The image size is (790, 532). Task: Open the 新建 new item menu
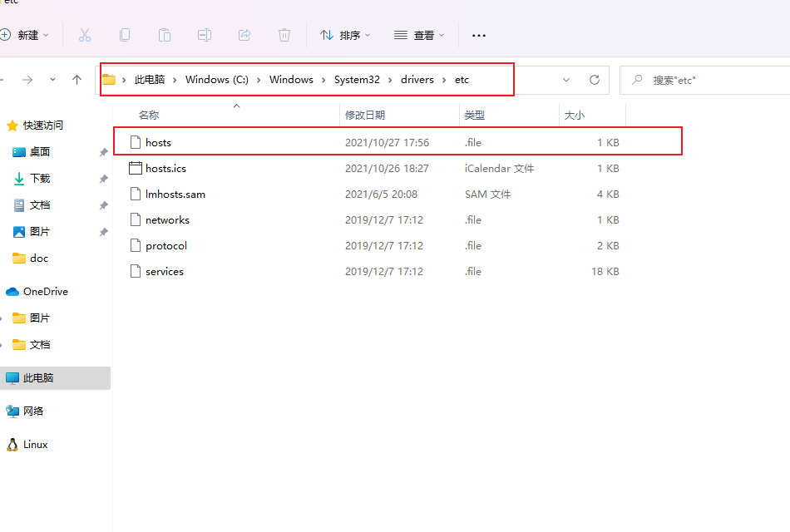25,35
